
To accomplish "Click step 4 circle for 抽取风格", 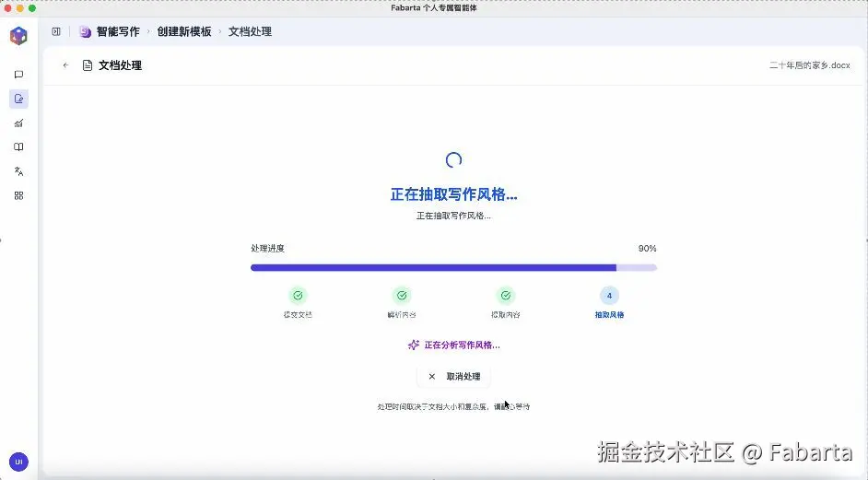I will tap(609, 296).
